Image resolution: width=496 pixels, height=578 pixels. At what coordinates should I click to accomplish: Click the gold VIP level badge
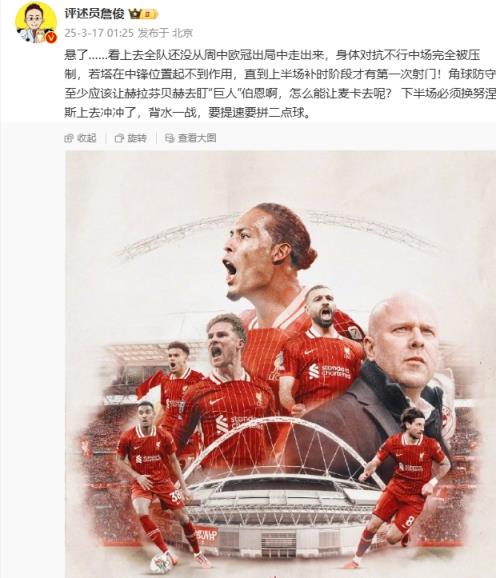point(150,14)
